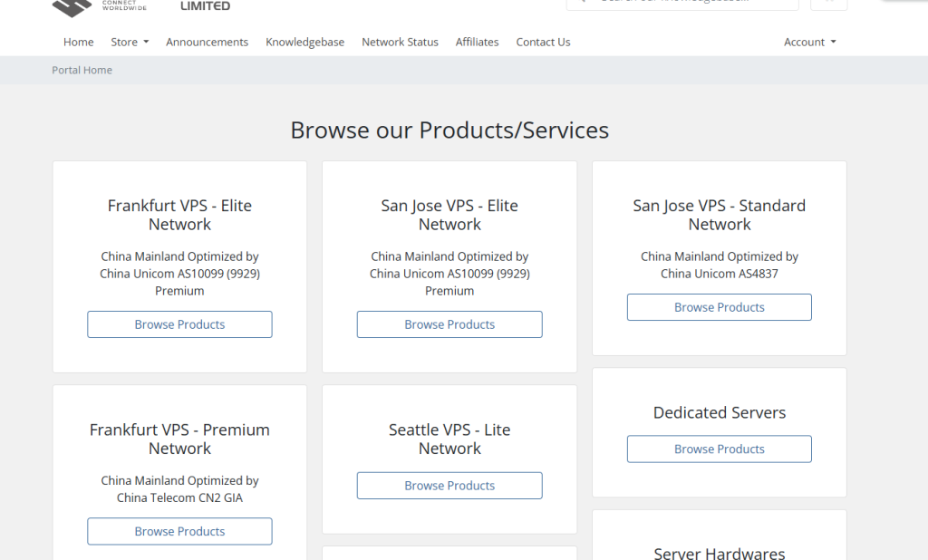928x560 pixels.
Task: Open the Contact Us page
Action: pos(544,42)
